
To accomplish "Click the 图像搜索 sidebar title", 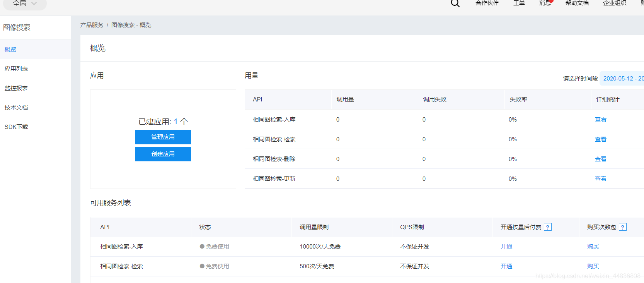I will click(x=17, y=27).
